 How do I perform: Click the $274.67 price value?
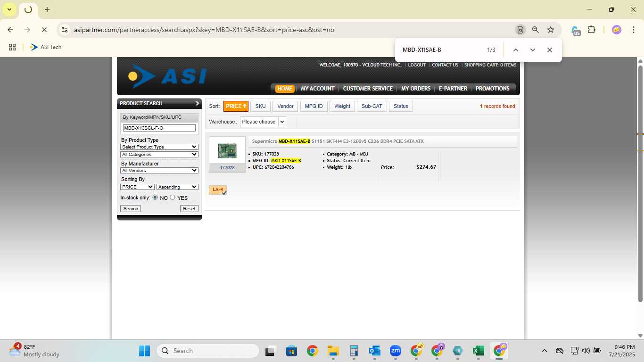[426, 167]
